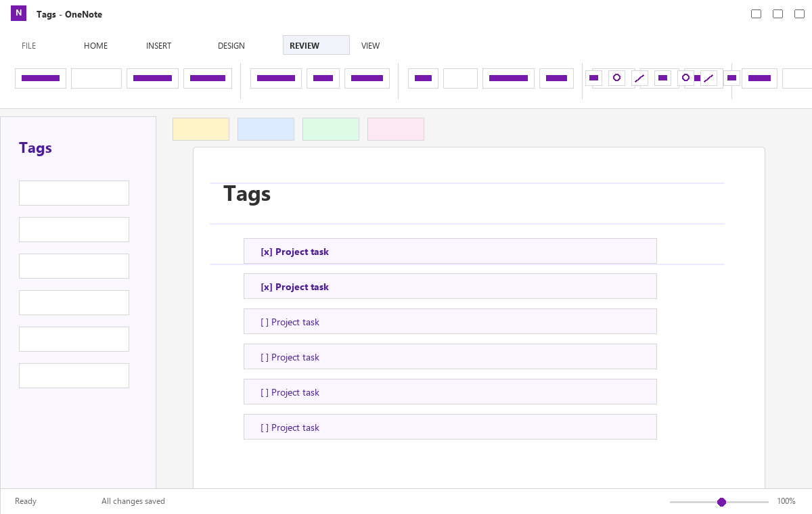Select the REVIEW ribbon tab
Image resolution: width=812 pixels, height=514 pixels.
pyautogui.click(x=316, y=45)
